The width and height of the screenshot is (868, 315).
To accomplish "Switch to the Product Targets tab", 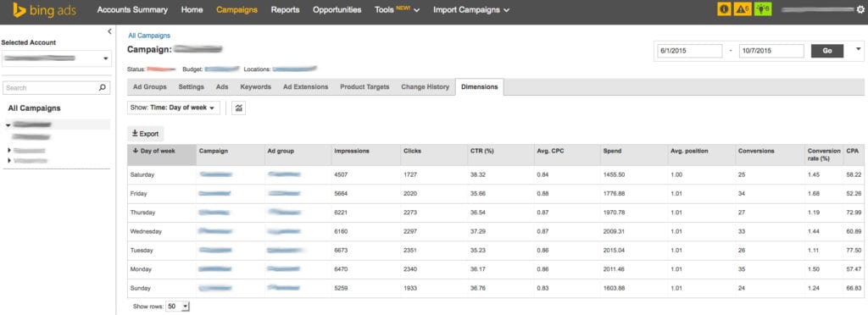I will (364, 87).
